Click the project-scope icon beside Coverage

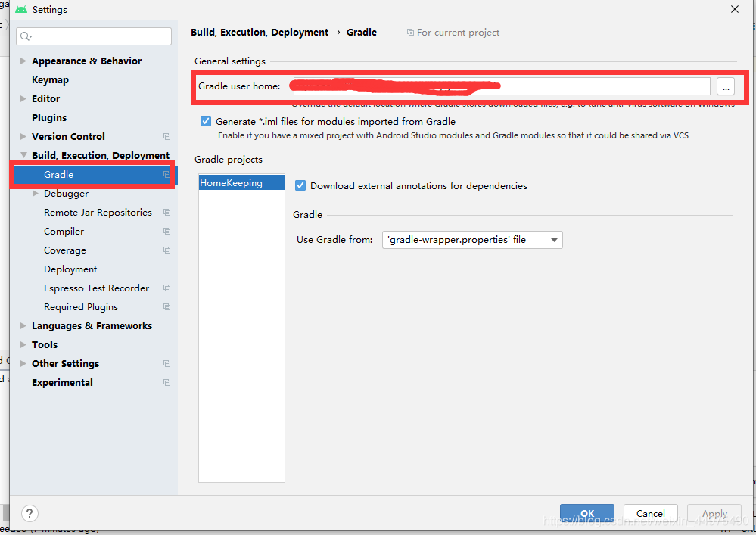pos(166,250)
